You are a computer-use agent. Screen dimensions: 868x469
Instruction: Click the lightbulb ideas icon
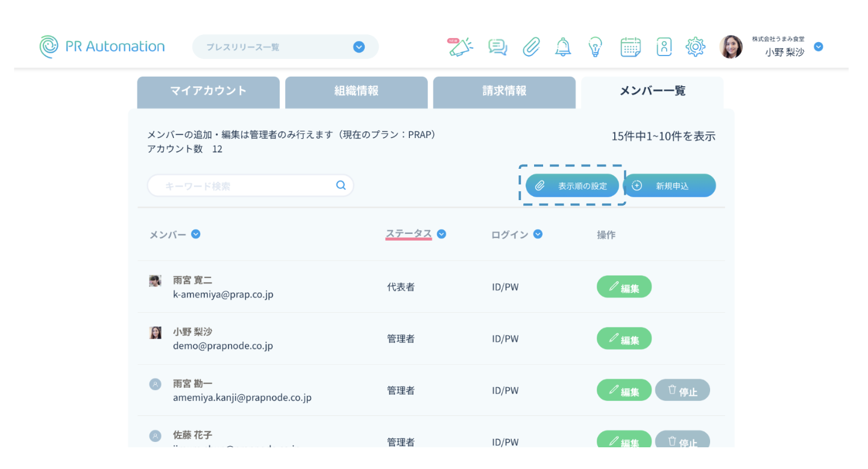(x=596, y=47)
